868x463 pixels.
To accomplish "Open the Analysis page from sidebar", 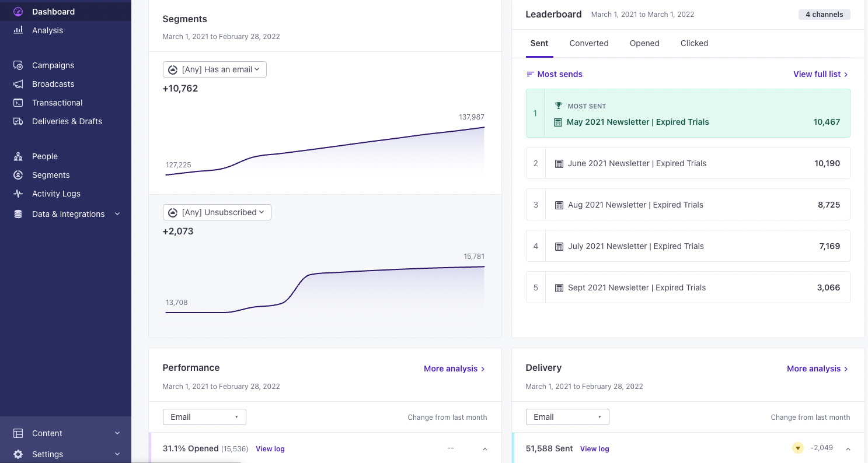I will click(x=47, y=30).
